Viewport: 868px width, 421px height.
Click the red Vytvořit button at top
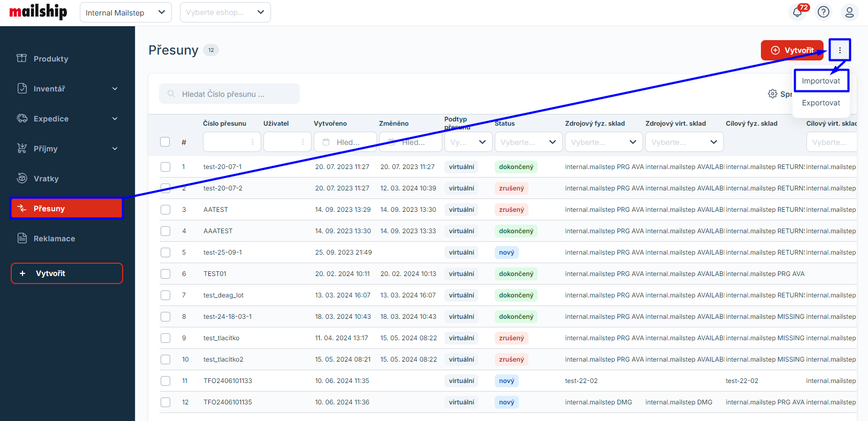tap(791, 50)
